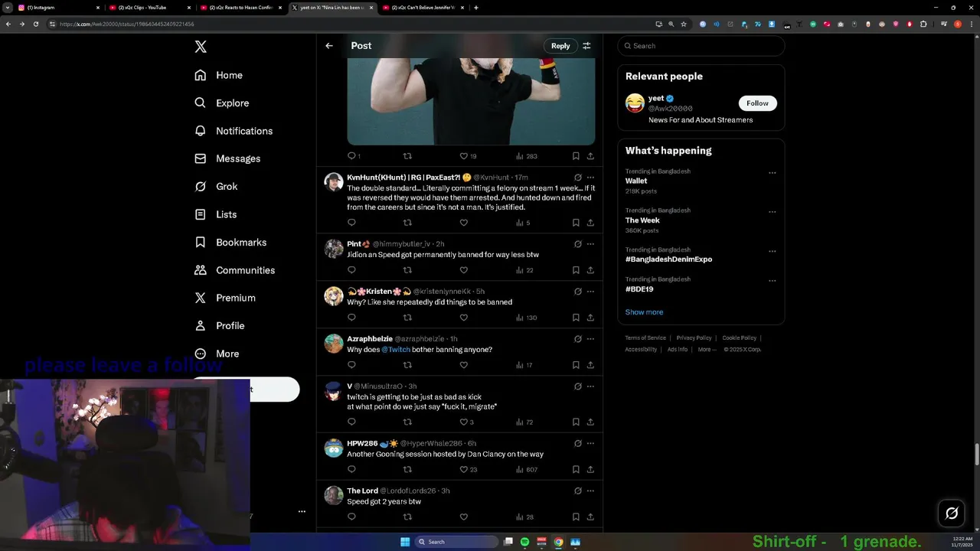Reload the page in the browser

click(36, 24)
